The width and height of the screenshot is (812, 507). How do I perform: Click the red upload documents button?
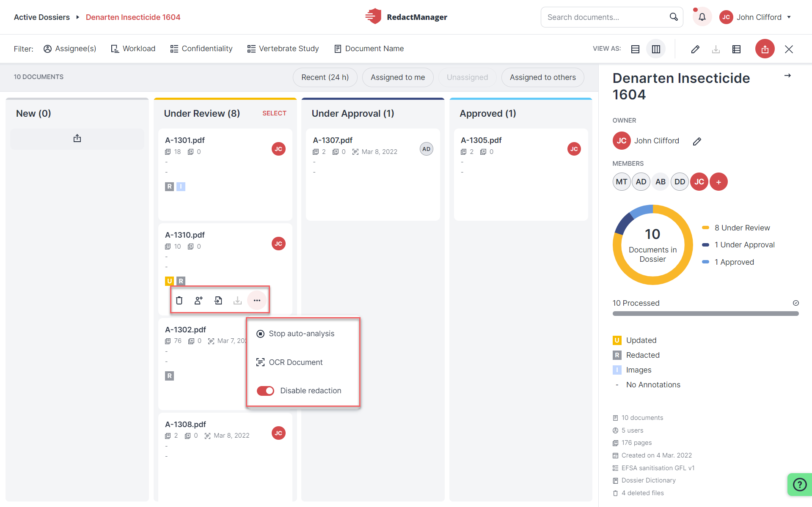tap(765, 49)
